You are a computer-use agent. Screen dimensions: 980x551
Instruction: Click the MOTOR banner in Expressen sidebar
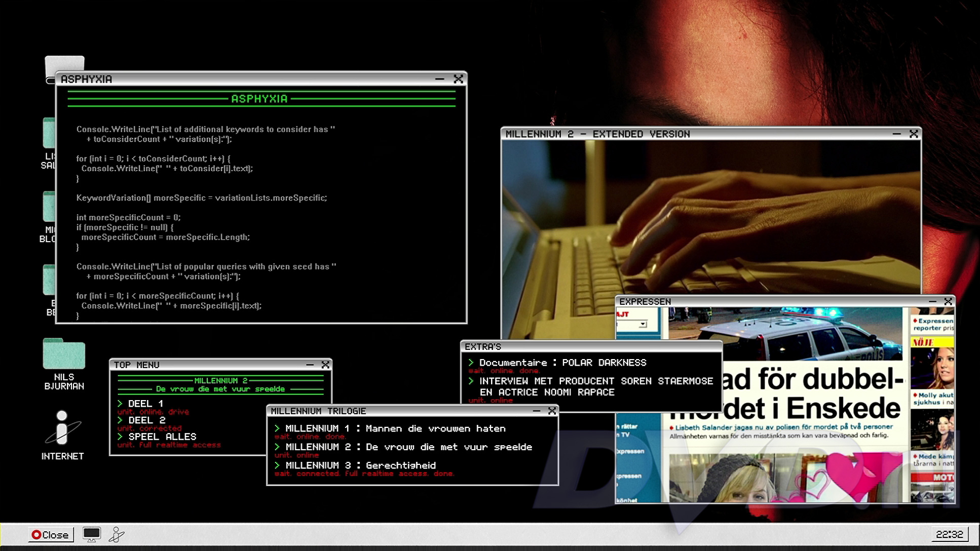pos(932,477)
